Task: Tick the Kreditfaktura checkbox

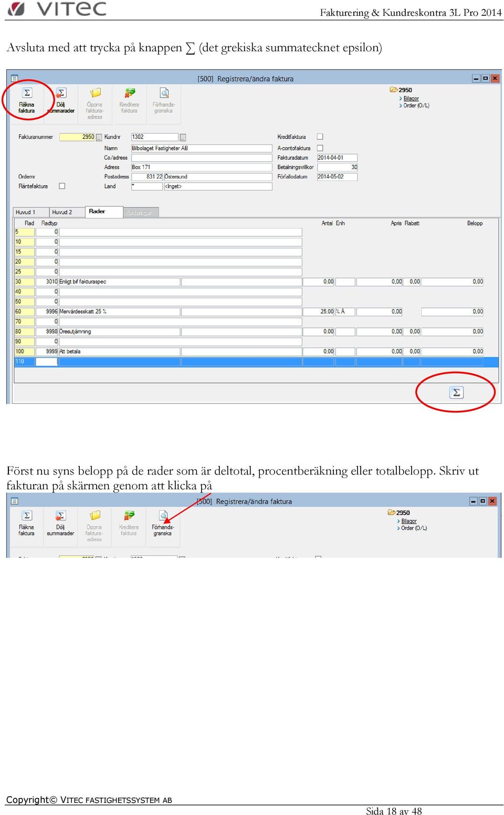Action: (x=320, y=137)
